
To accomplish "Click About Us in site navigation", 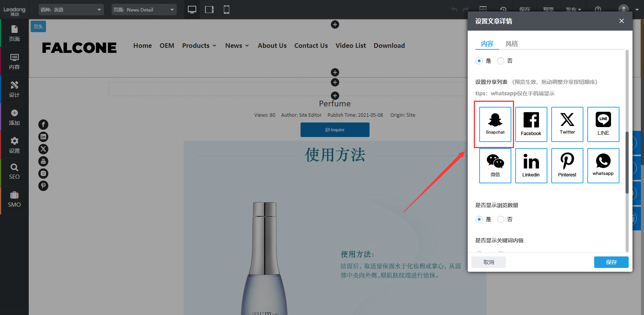I will coord(272,46).
